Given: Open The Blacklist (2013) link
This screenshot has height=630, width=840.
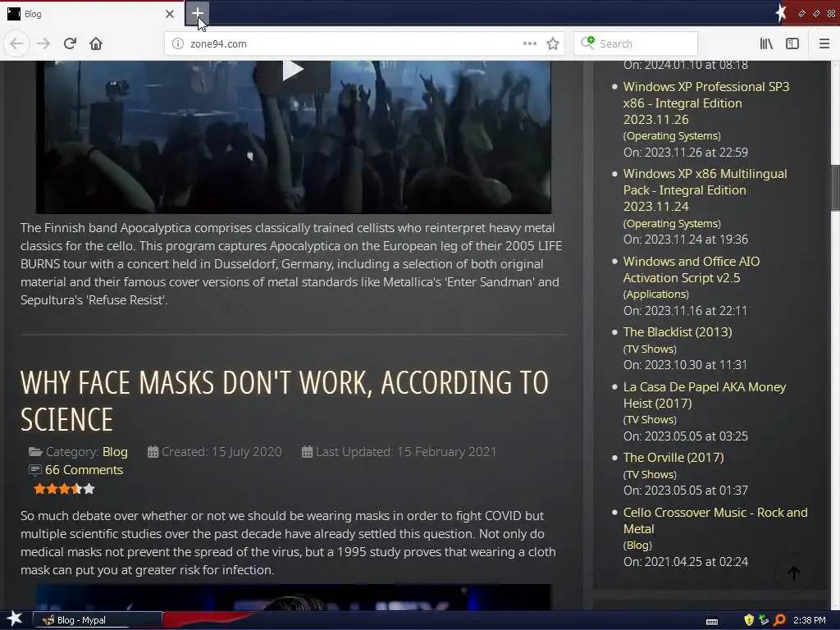Looking at the screenshot, I should coord(677,332).
